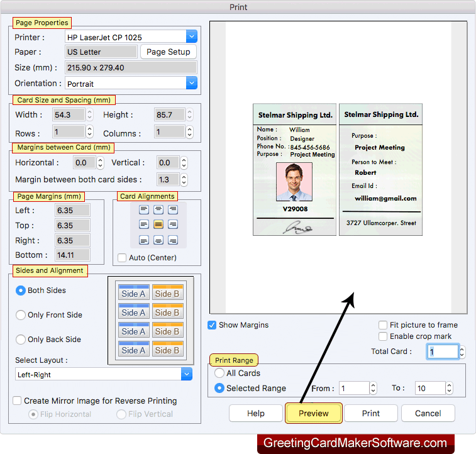Screen dimensions: 476x454
Task: Click the Help button
Action: tap(256, 413)
